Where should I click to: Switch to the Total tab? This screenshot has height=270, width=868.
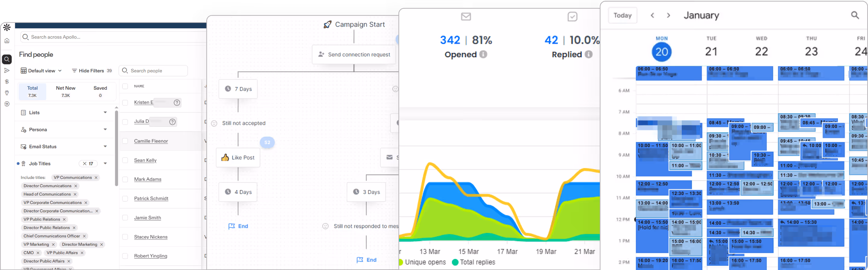pyautogui.click(x=32, y=91)
